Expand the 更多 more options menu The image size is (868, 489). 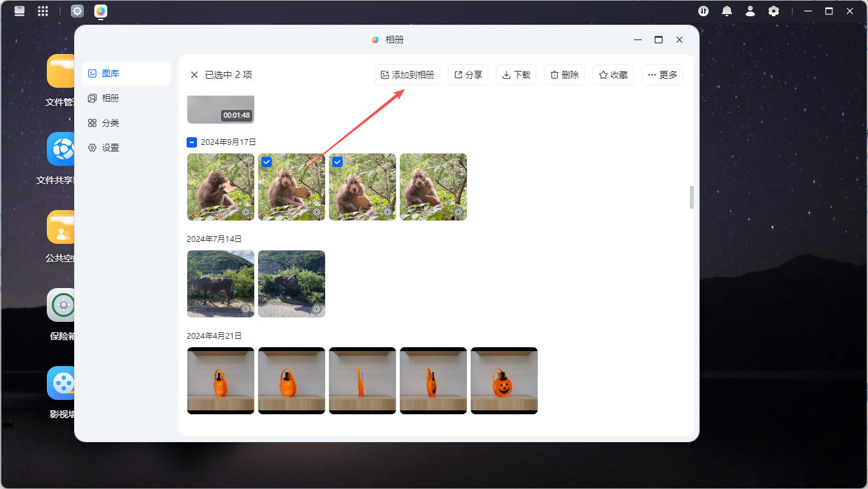click(x=663, y=75)
